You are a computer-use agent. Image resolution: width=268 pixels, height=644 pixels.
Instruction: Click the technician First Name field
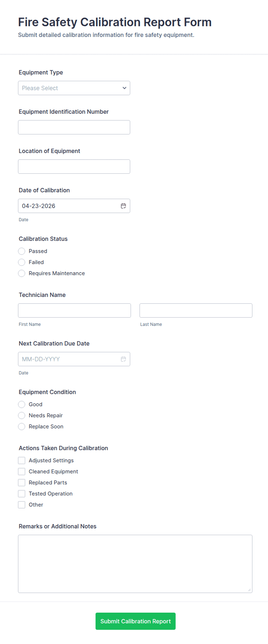point(74,310)
